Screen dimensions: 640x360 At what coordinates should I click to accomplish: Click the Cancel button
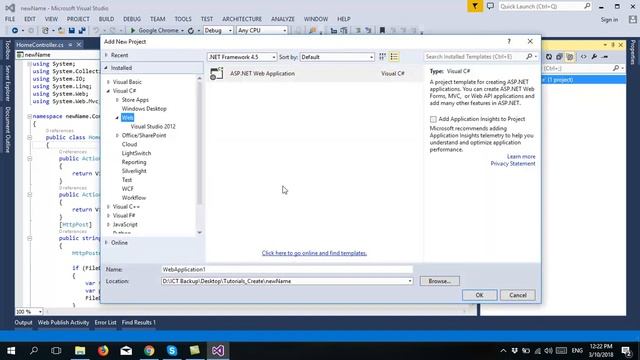click(518, 295)
